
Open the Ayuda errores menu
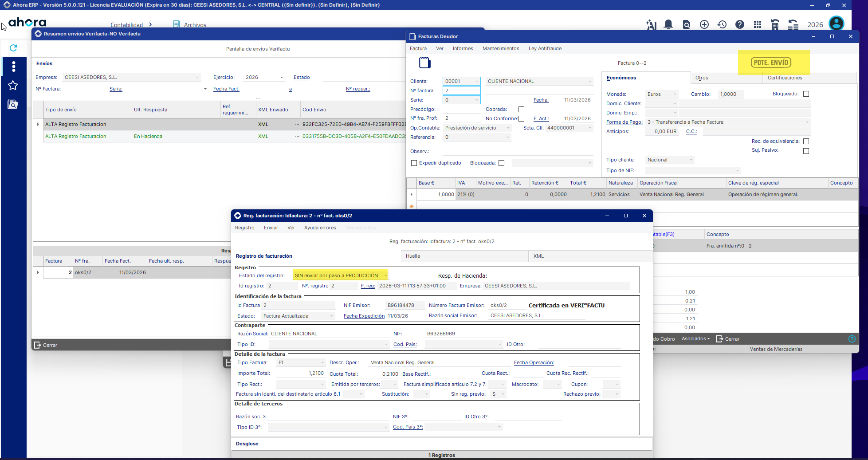tap(320, 228)
